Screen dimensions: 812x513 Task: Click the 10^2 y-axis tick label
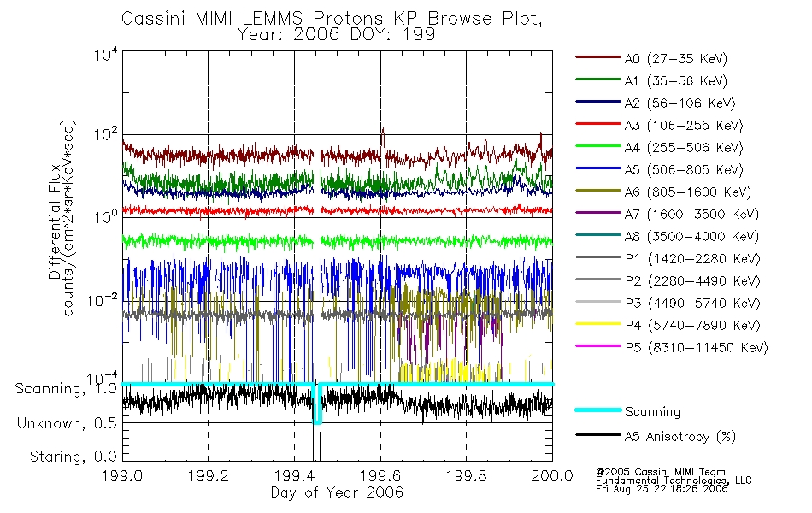pyautogui.click(x=106, y=135)
